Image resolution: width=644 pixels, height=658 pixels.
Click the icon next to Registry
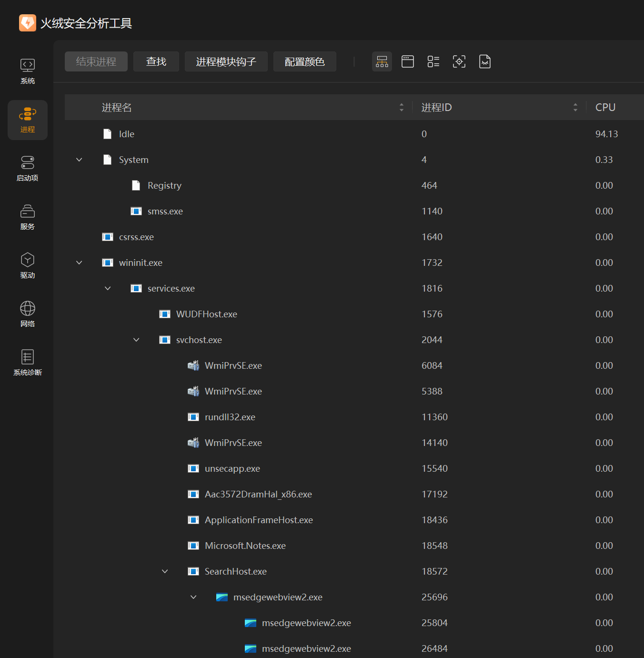pos(136,185)
